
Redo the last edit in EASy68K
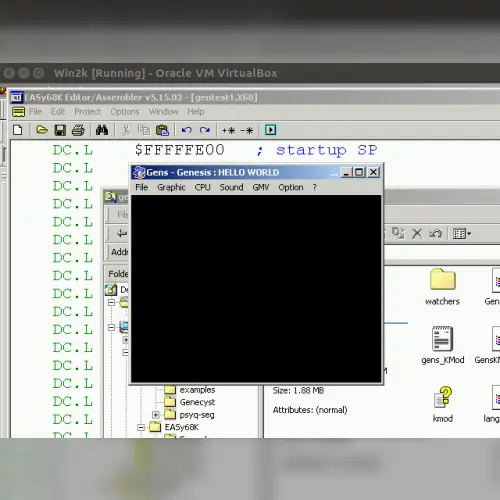[x=205, y=130]
